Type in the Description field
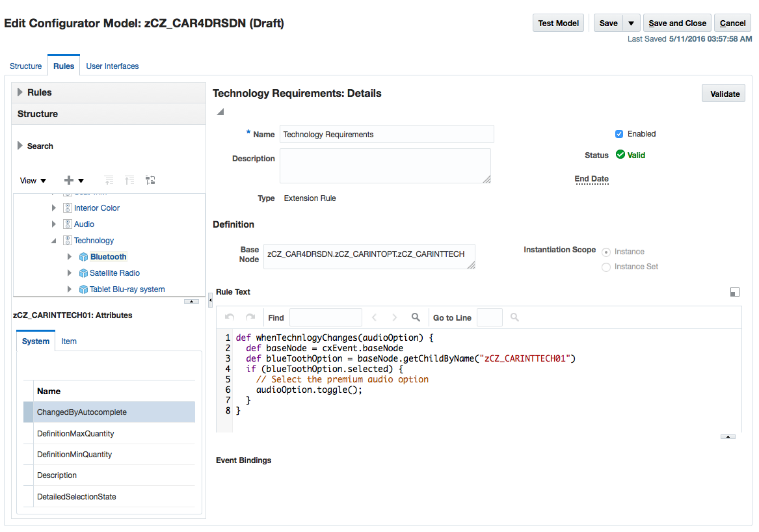The width and height of the screenshot is (759, 532). (x=385, y=165)
